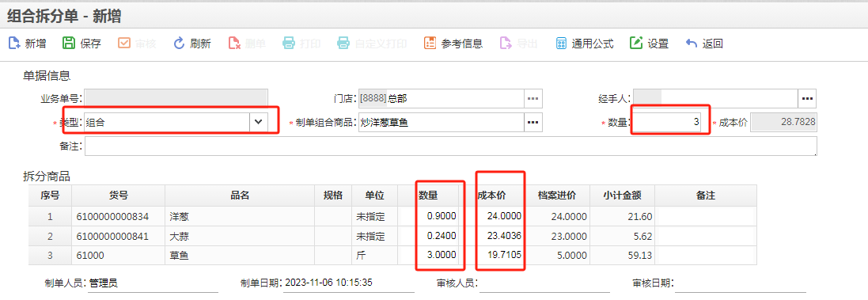
Task: Click the 制单组合商品 field with 炒洋葱草鱼
Action: point(442,122)
